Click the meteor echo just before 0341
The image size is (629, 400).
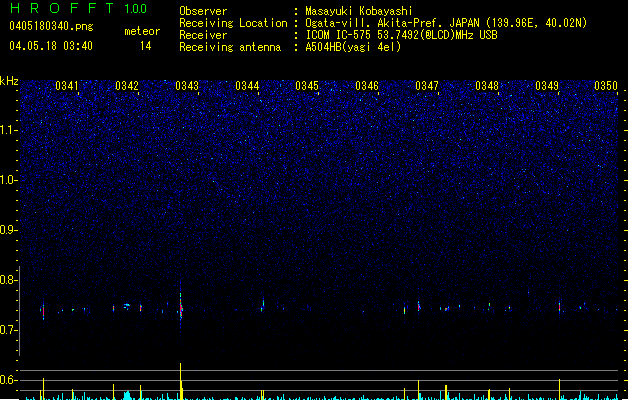[x=43, y=311]
